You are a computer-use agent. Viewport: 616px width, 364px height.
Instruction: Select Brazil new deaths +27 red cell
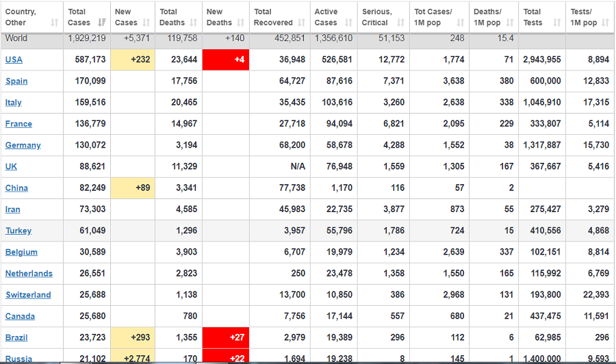pyautogui.click(x=225, y=338)
